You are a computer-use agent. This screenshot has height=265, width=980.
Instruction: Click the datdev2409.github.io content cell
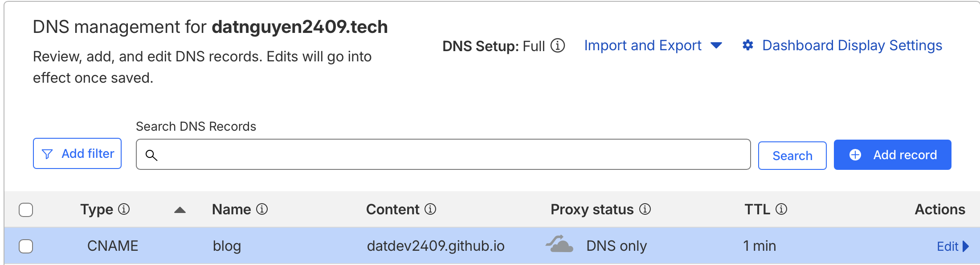pyautogui.click(x=435, y=246)
